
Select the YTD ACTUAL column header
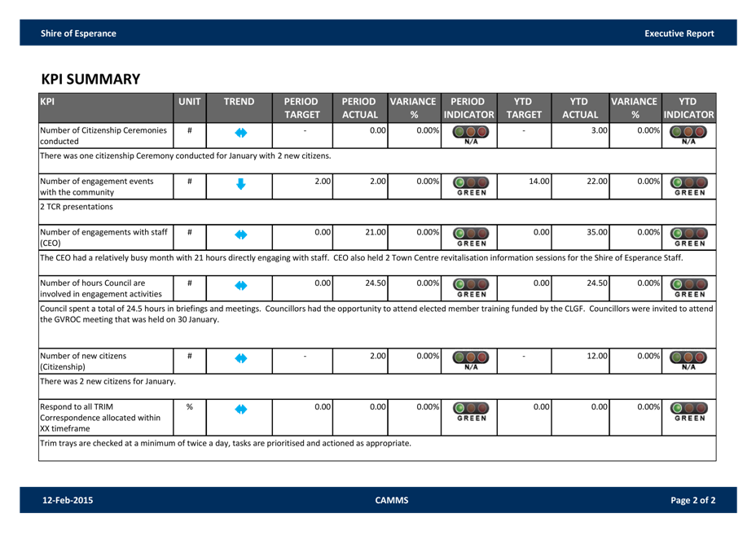click(x=580, y=108)
